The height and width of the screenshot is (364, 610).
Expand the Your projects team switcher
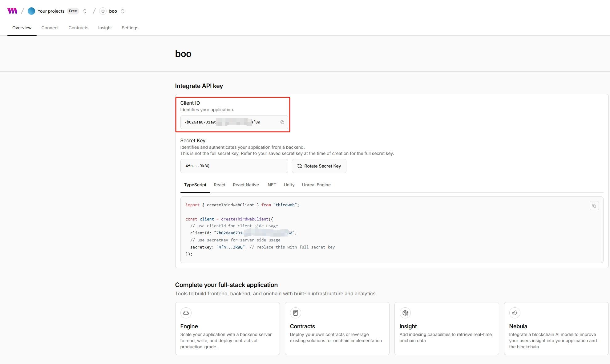(x=85, y=11)
